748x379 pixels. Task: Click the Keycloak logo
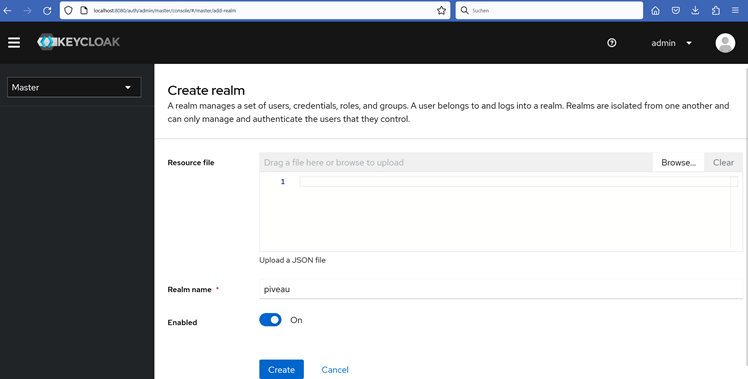79,42
